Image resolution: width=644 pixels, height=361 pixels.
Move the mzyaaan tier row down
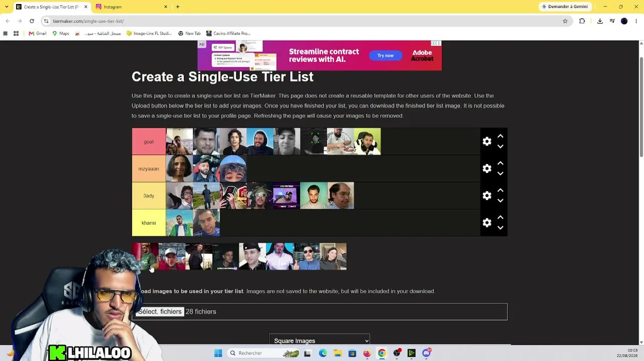[x=500, y=173]
